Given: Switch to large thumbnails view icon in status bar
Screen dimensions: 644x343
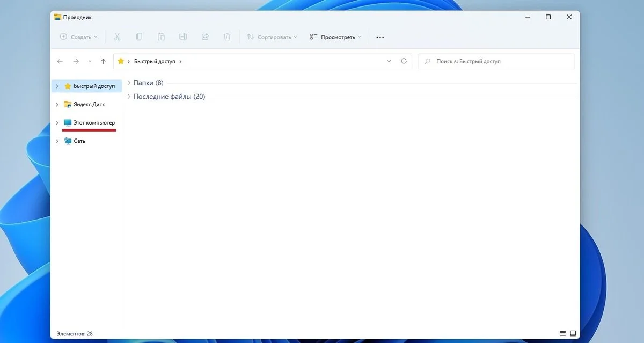Looking at the screenshot, I should click(573, 333).
